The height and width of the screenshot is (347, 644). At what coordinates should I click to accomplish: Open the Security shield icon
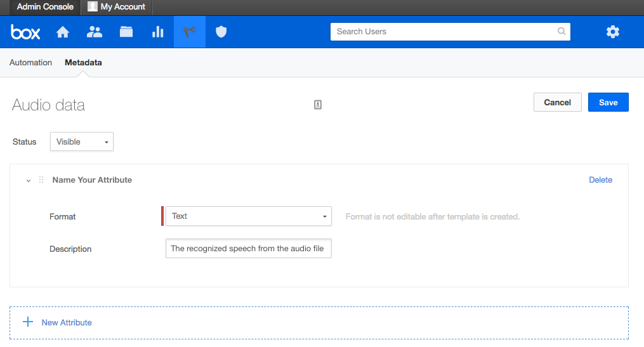tap(221, 32)
